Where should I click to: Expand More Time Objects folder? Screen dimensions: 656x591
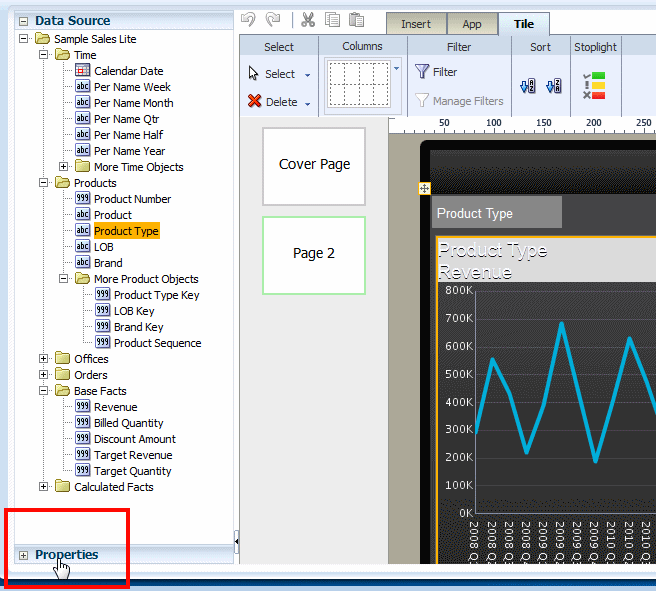63,166
